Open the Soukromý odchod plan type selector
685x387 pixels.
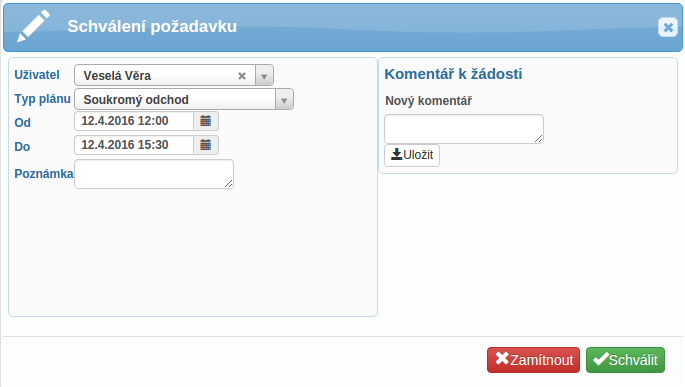click(x=184, y=100)
